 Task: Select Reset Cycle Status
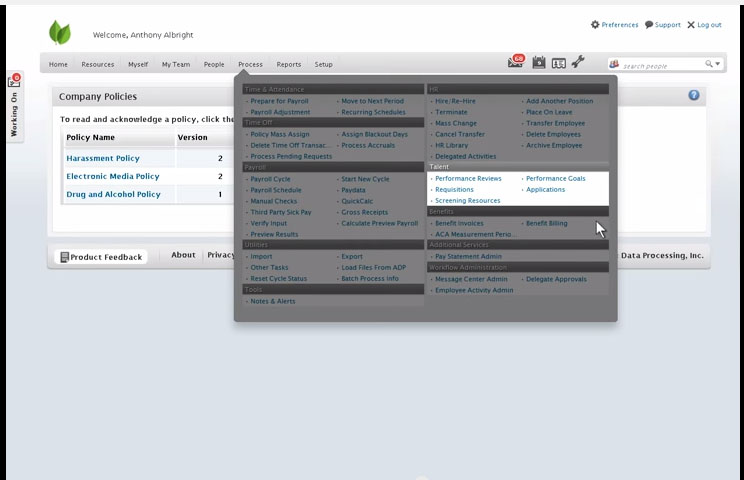[279, 278]
